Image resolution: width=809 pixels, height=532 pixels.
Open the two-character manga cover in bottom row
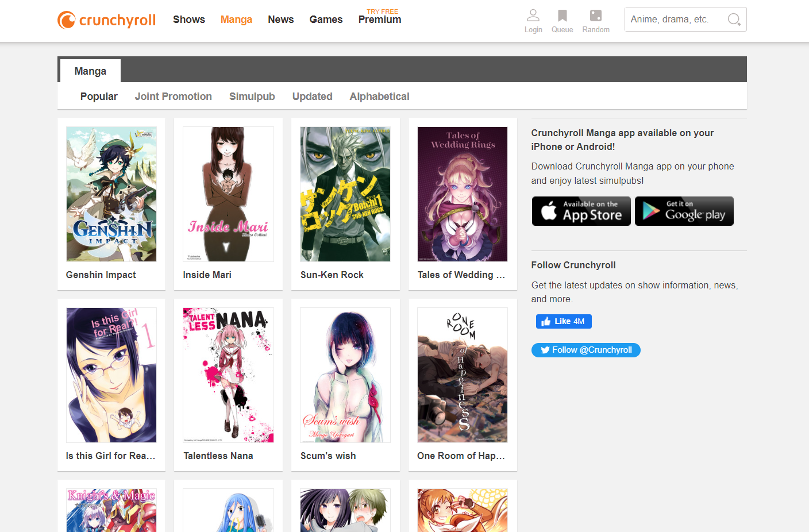tap(345, 510)
